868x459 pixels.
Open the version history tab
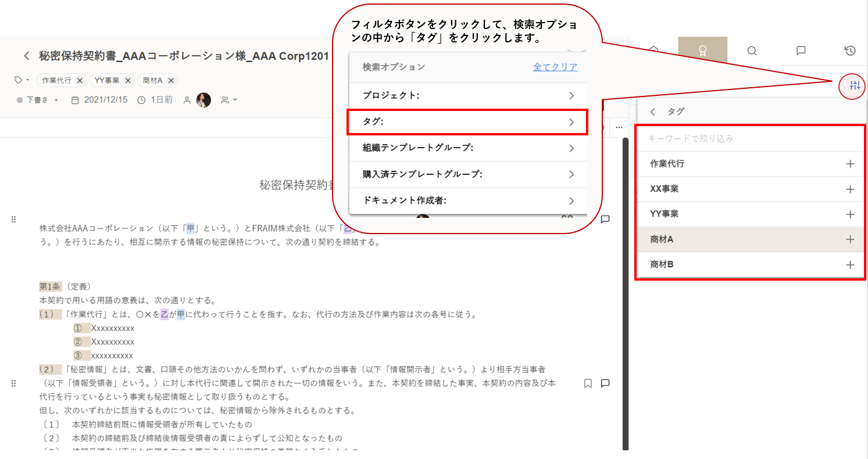pos(850,51)
